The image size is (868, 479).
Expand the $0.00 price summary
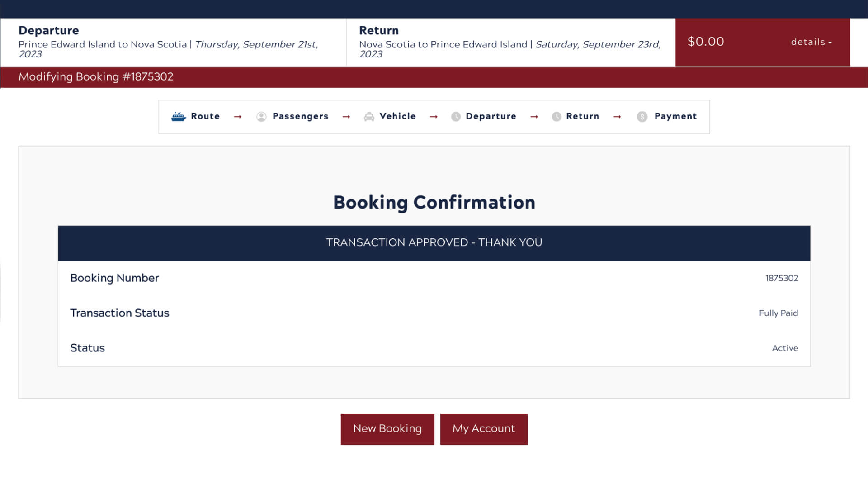point(705,42)
